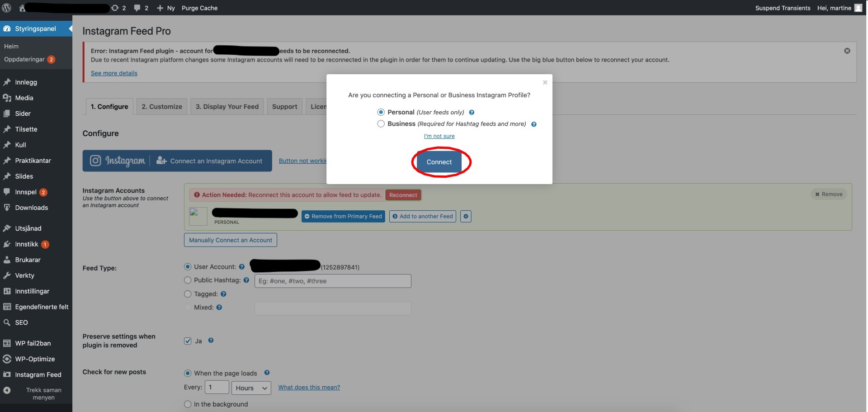Click Manually Connect an Account button
Viewport: 868px width, 412px height.
click(231, 240)
